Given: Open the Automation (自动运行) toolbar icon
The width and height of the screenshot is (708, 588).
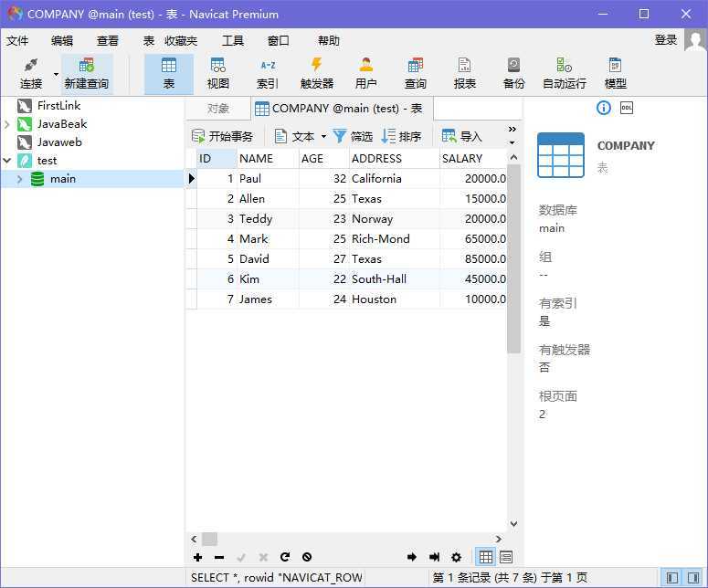Looking at the screenshot, I should coord(565,74).
